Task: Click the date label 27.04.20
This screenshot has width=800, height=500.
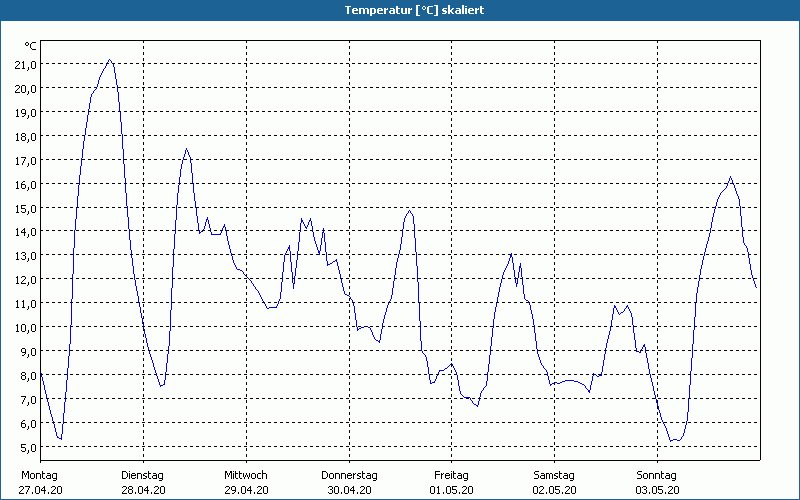Action: click(x=40, y=490)
